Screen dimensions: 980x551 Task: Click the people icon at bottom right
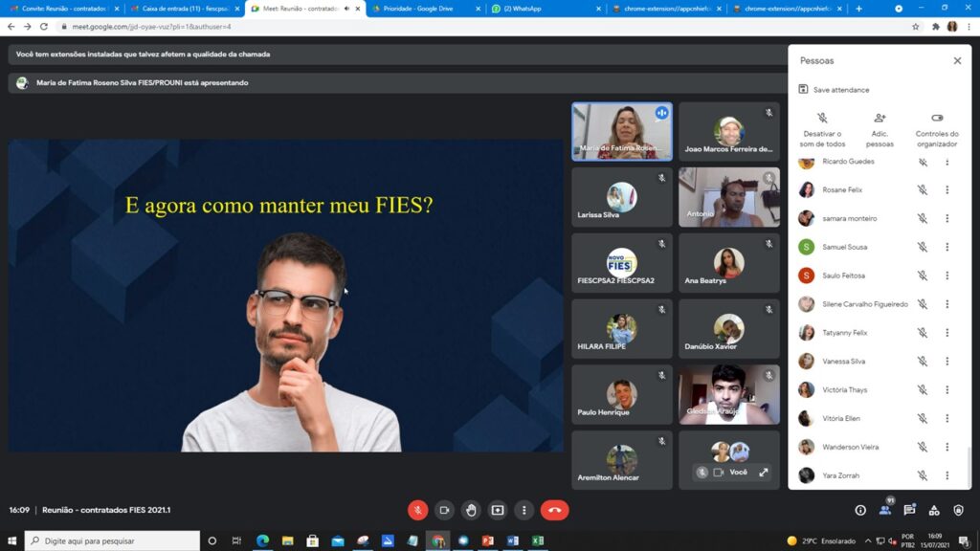tap(885, 510)
